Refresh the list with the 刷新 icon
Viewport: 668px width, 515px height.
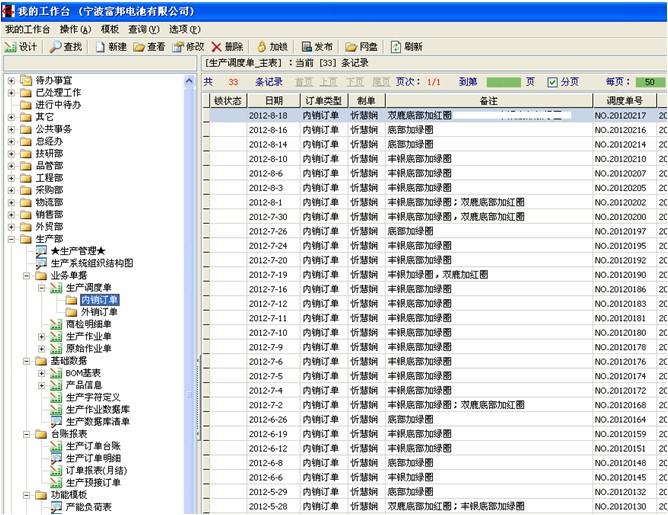[x=406, y=47]
